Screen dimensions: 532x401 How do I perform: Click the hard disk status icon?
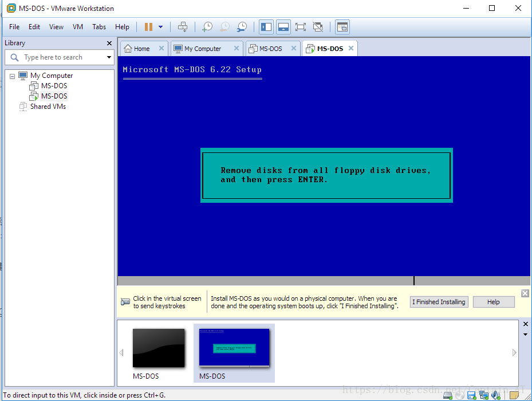pyautogui.click(x=448, y=395)
